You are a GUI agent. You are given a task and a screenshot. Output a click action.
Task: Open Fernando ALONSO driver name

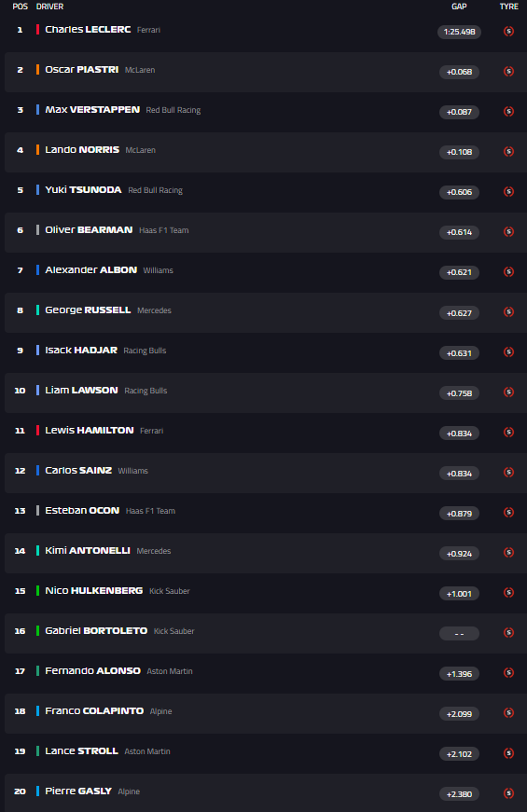[92, 670]
